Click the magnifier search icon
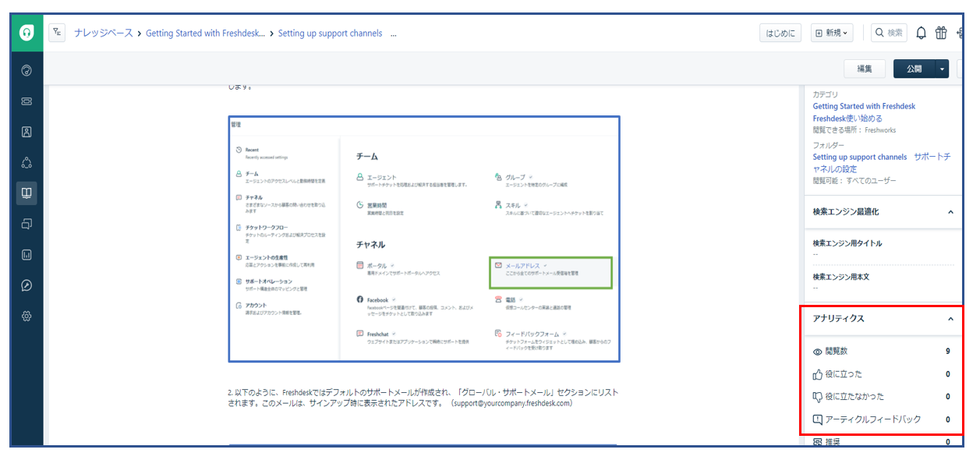 click(879, 33)
